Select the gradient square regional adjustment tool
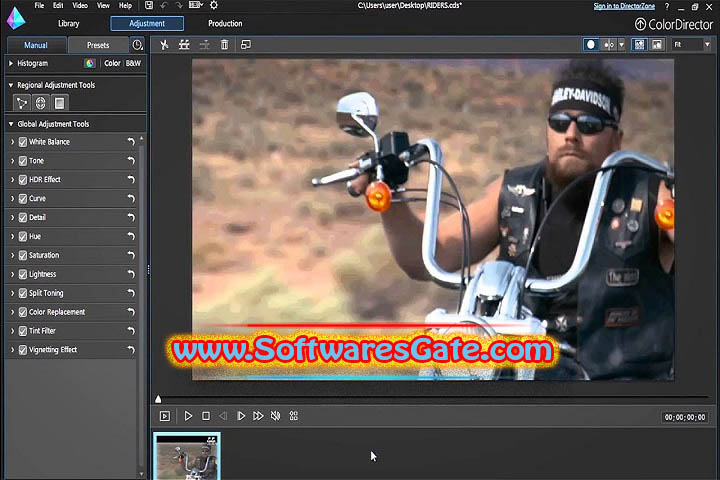 (x=59, y=103)
